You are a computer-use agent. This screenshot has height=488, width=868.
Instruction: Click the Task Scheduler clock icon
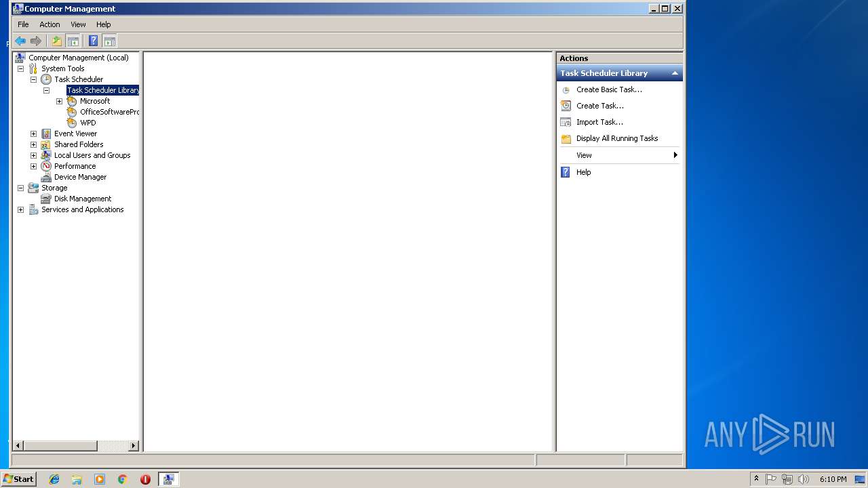[46, 79]
